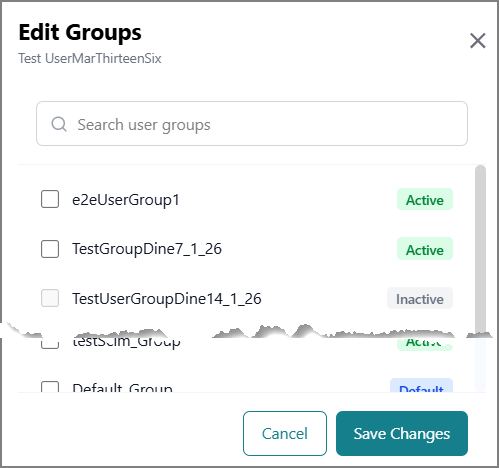Check the Default_Group checkbox

point(50,387)
